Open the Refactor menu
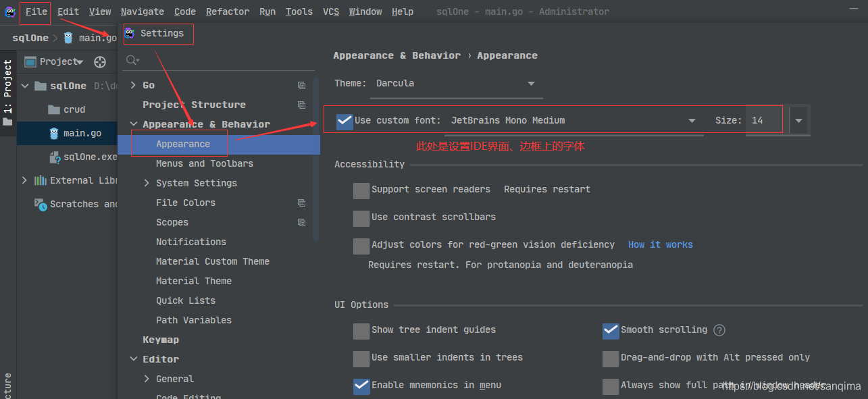Image resolution: width=868 pixels, height=399 pixels. (x=228, y=11)
